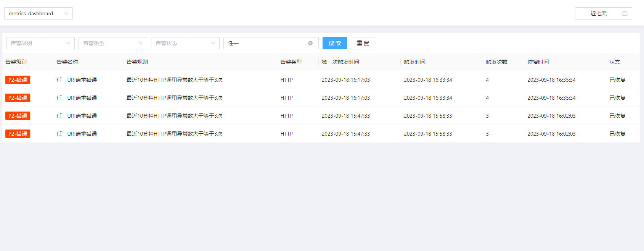This screenshot has width=644, height=251.
Task: Open the metrics-dashboard dropdown
Action: pyautogui.click(x=38, y=13)
